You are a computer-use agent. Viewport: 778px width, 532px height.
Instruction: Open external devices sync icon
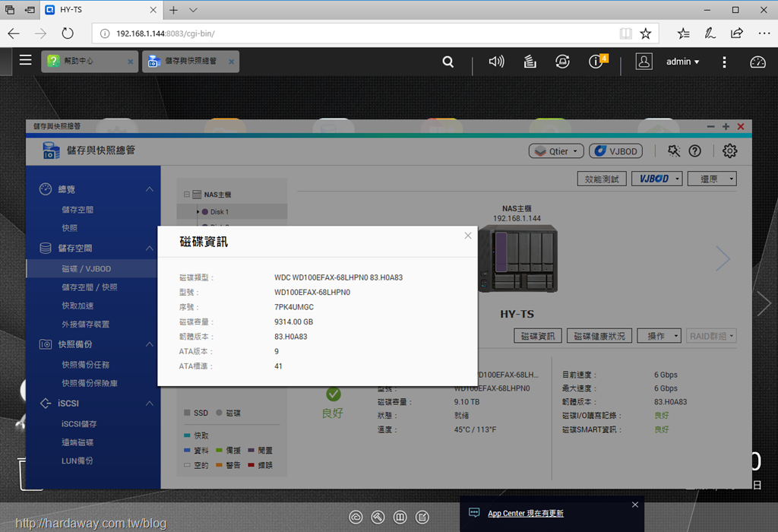click(562, 62)
